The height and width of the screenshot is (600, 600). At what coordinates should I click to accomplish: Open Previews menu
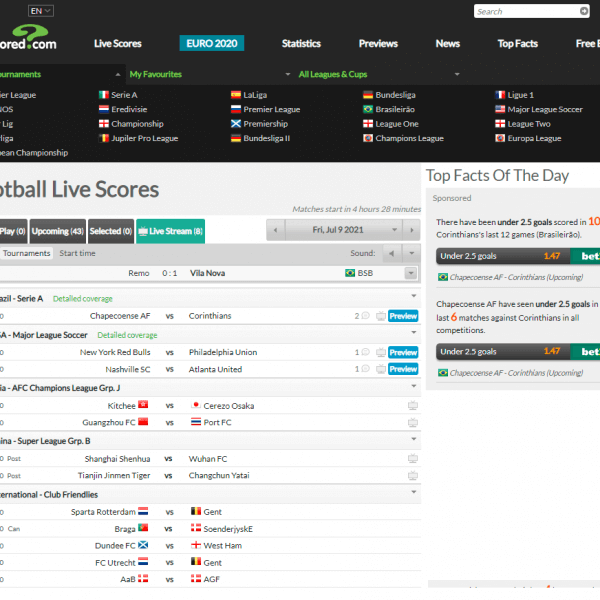[378, 44]
